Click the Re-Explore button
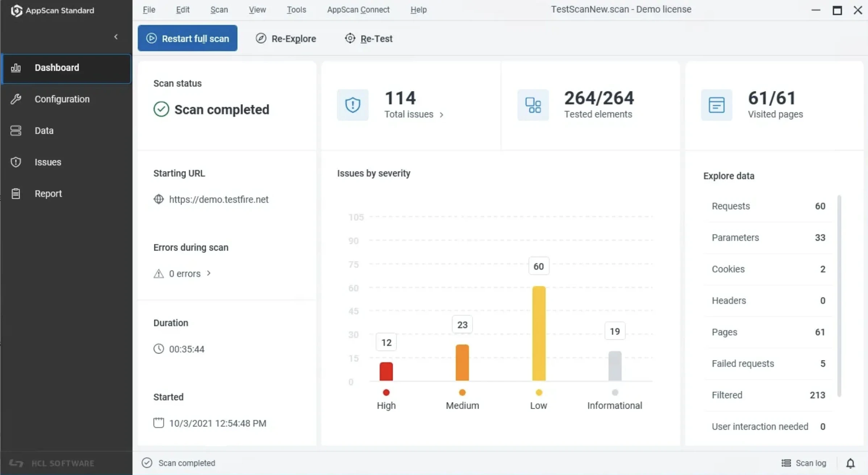Screen dimensions: 868x475 tap(286, 38)
